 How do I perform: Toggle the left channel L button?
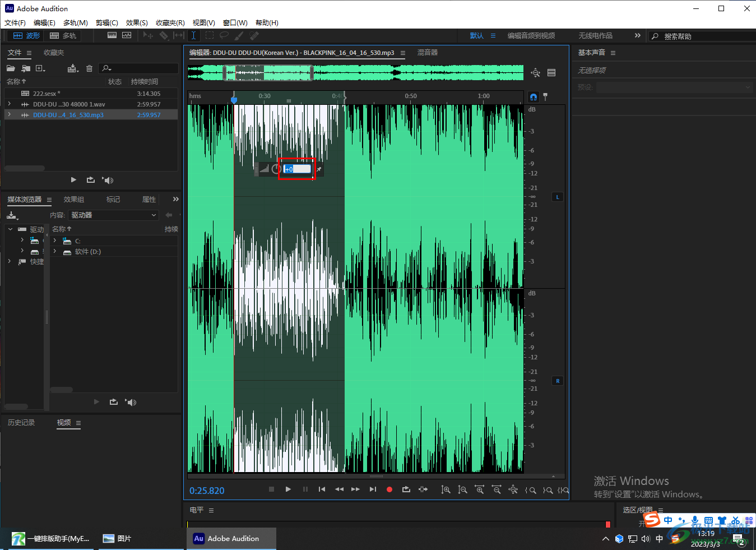pyautogui.click(x=558, y=197)
